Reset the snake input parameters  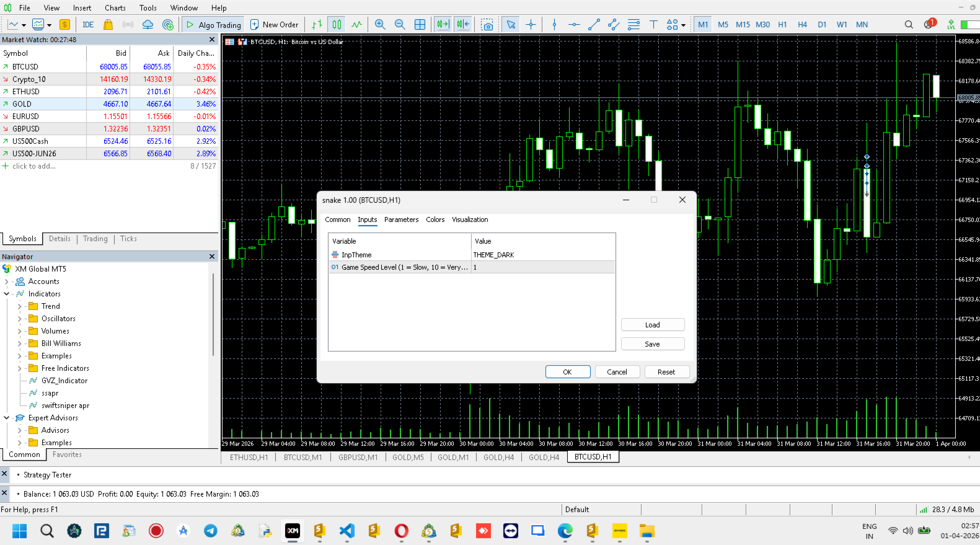click(666, 372)
